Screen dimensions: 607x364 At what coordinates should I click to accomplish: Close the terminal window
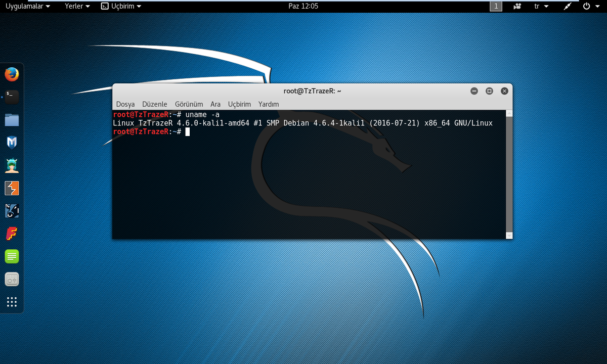504,91
